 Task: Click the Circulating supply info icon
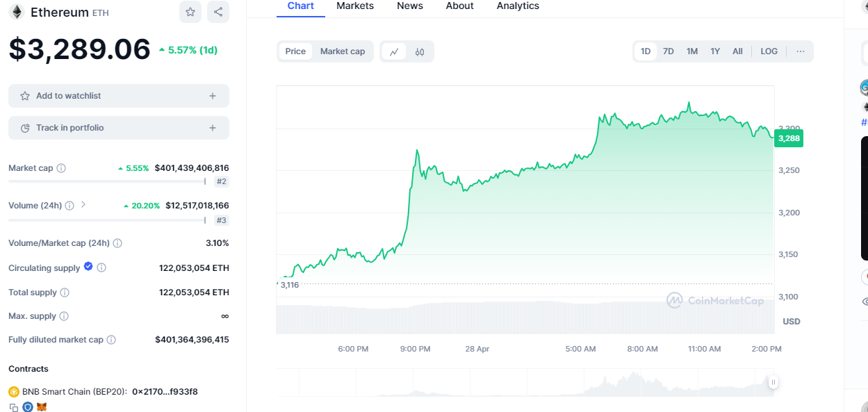click(101, 267)
